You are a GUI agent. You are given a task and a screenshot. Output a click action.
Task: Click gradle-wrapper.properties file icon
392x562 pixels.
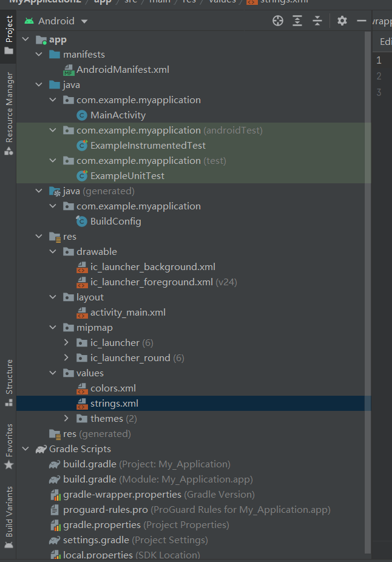pos(55,495)
